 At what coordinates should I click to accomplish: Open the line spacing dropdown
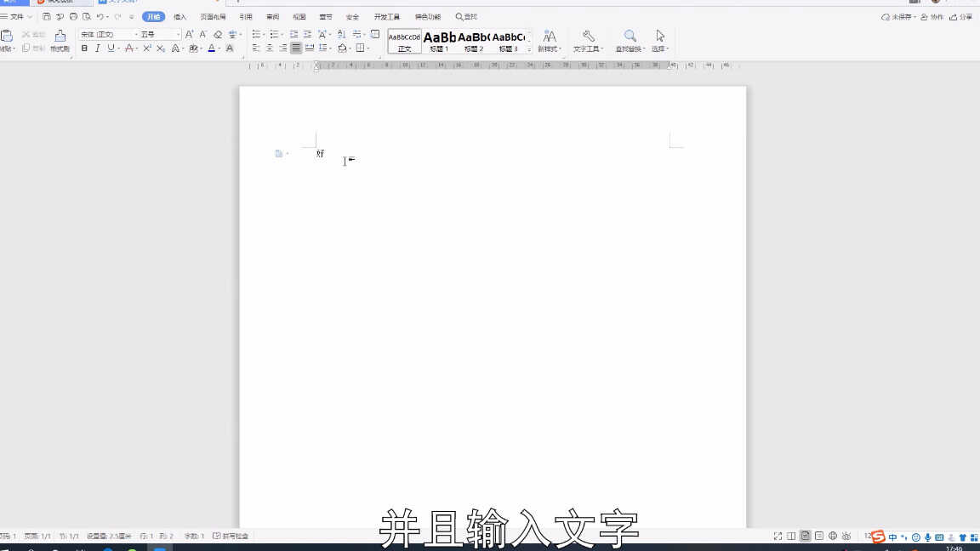coord(331,48)
